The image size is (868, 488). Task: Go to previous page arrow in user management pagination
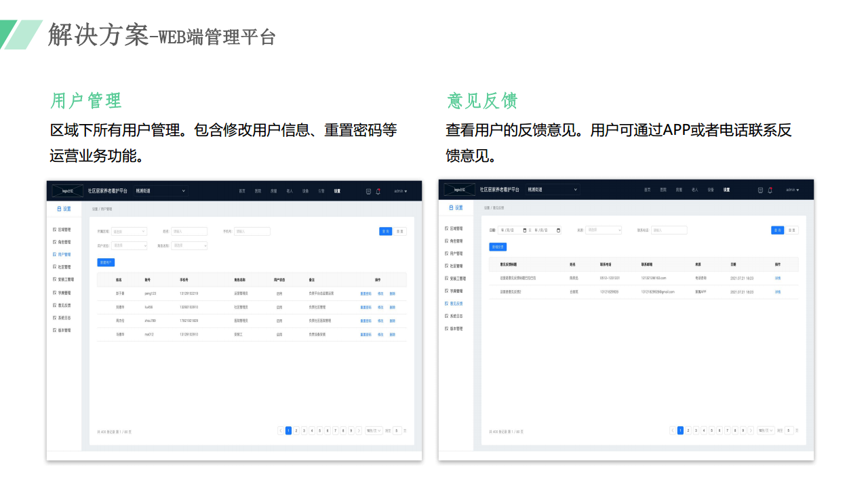pos(281,430)
